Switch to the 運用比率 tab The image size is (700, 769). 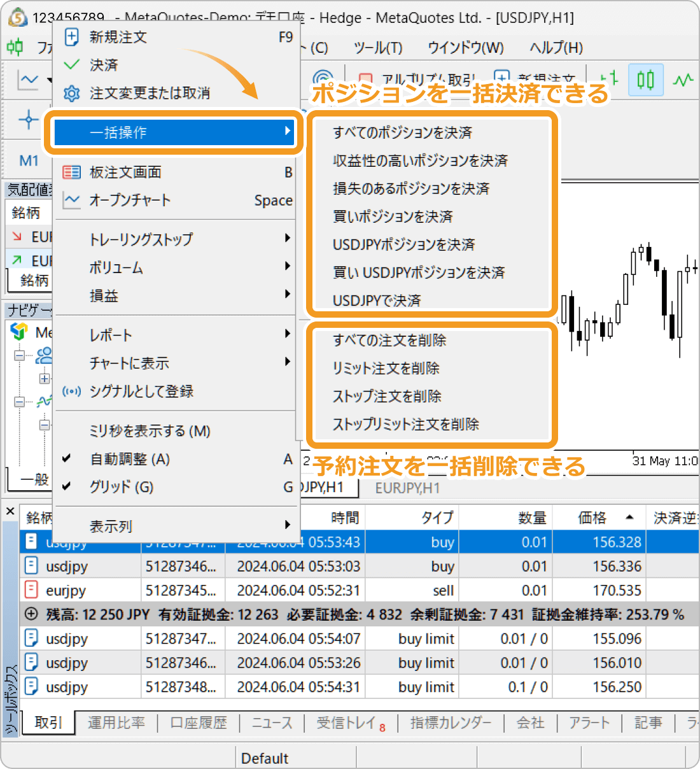pyautogui.click(x=116, y=723)
